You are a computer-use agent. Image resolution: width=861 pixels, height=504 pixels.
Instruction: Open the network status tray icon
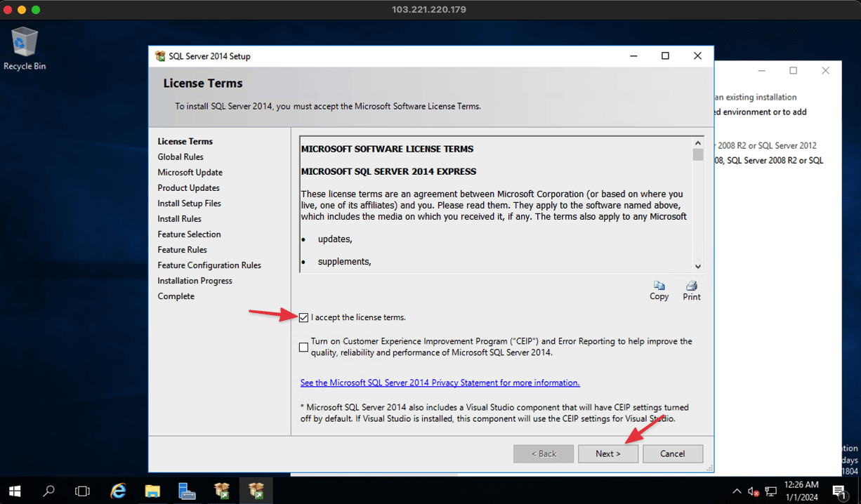(x=770, y=490)
